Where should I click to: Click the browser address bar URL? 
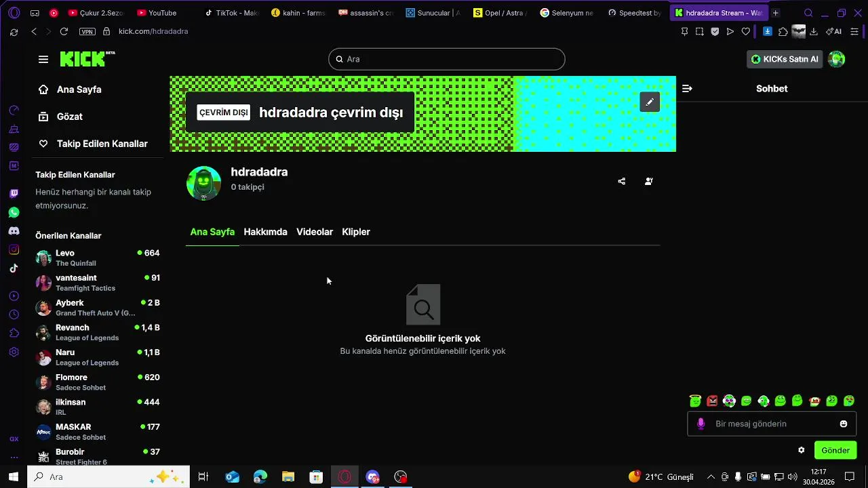[153, 31]
